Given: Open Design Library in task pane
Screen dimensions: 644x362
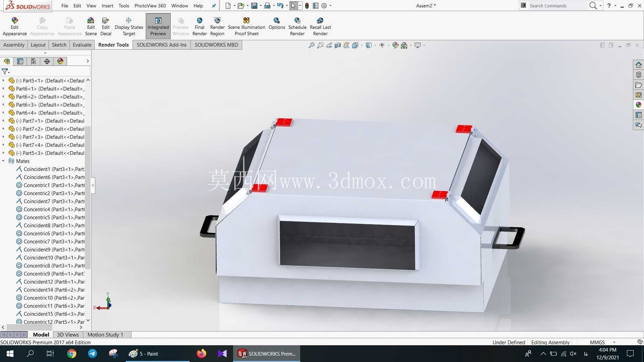Looking at the screenshot, I should pos(638,75).
